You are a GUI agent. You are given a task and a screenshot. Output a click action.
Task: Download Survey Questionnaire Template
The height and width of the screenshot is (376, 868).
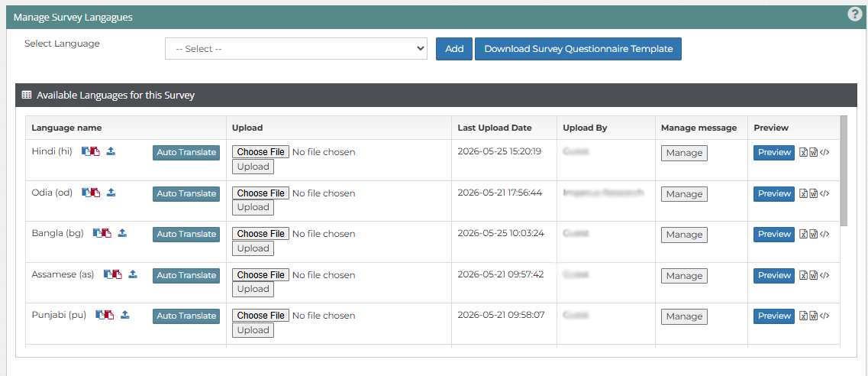tap(579, 49)
